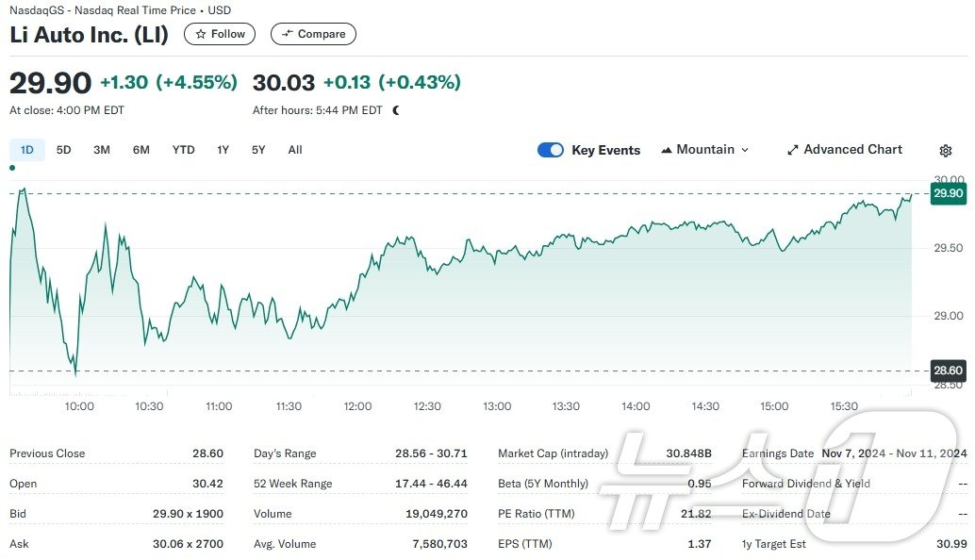This screenshot has height=560, width=975.
Task: Click the 29.90 current price marker
Action: (947, 193)
